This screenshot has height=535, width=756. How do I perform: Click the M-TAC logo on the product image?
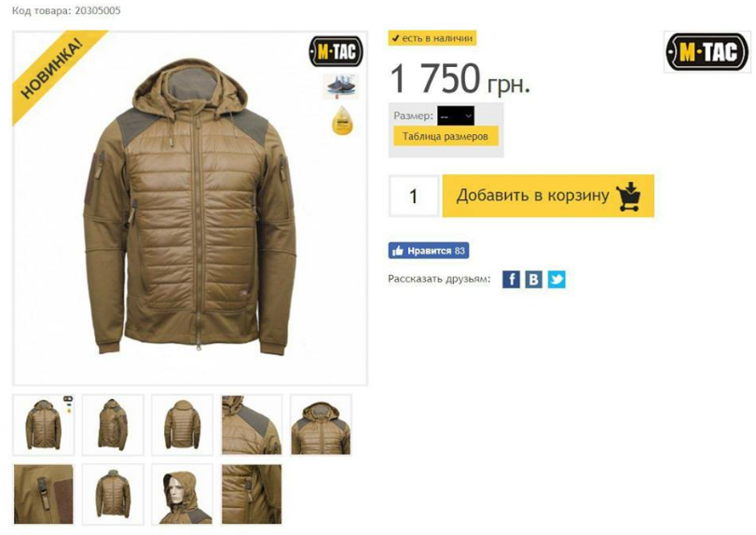coord(337,51)
